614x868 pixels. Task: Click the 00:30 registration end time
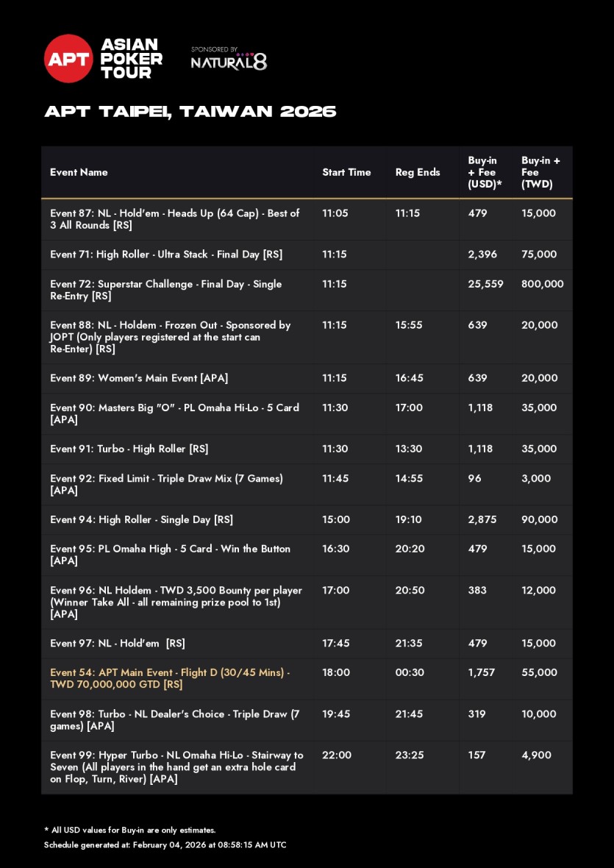[x=409, y=672]
